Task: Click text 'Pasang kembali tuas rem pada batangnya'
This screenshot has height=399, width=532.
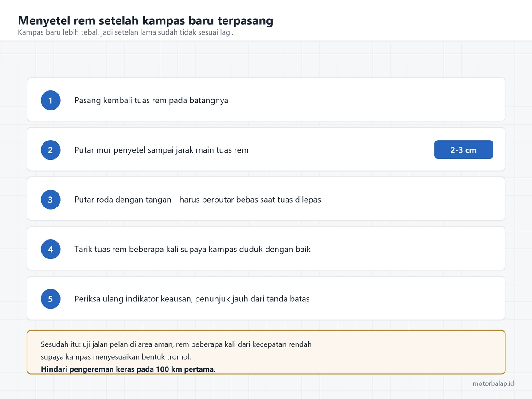Action: pyautogui.click(x=151, y=100)
